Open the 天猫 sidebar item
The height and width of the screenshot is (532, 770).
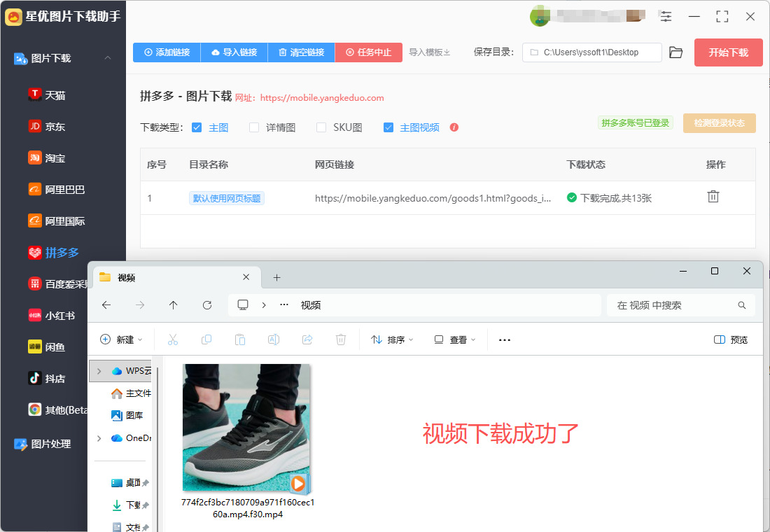47,94
